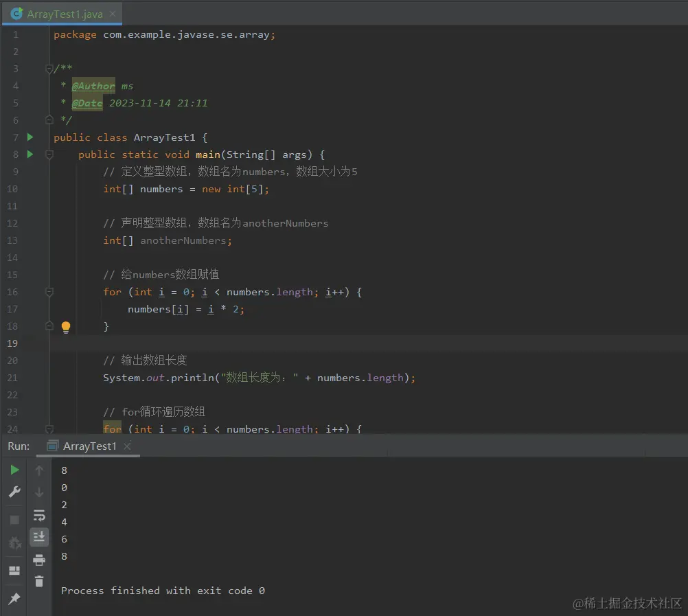Close the ArrayTest1.java editor tab
This screenshot has height=616, width=688.
coord(113,14)
